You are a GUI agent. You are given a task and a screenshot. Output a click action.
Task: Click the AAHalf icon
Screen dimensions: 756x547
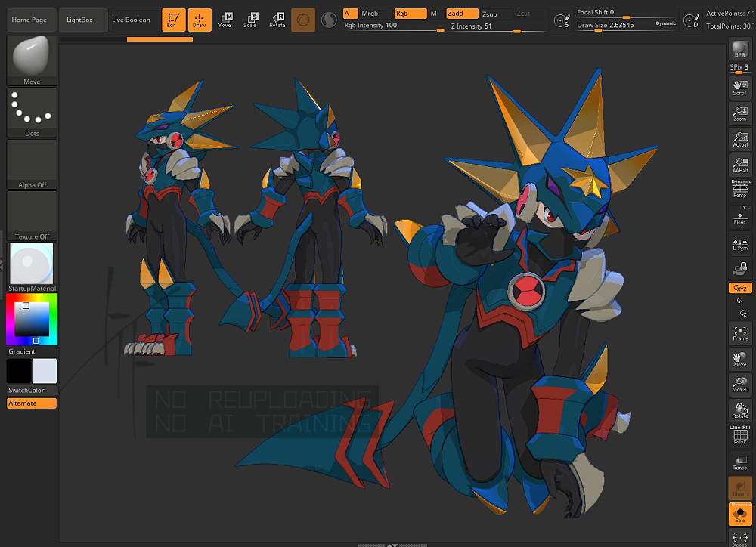tap(740, 165)
